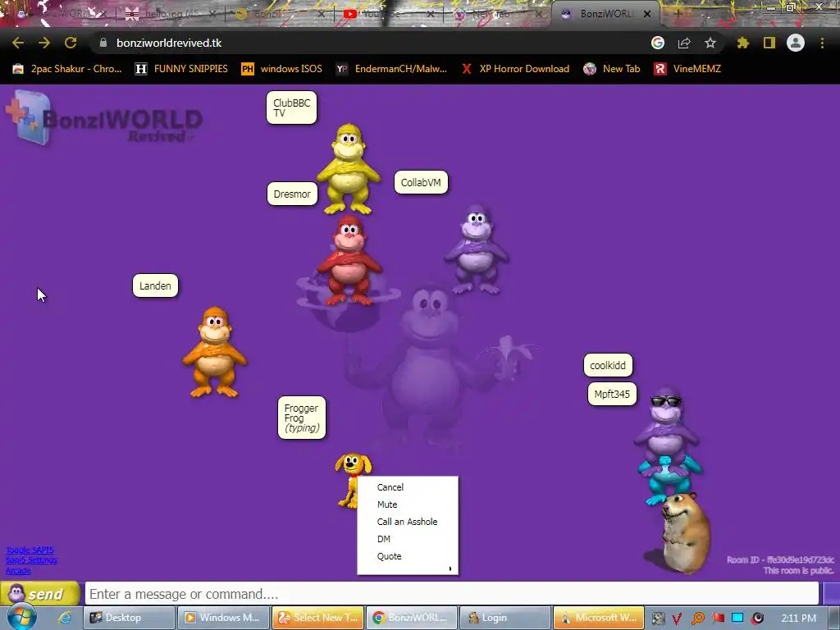The image size is (840, 630).
Task: Open the extensions puzzle icon
Action: pyautogui.click(x=743, y=43)
